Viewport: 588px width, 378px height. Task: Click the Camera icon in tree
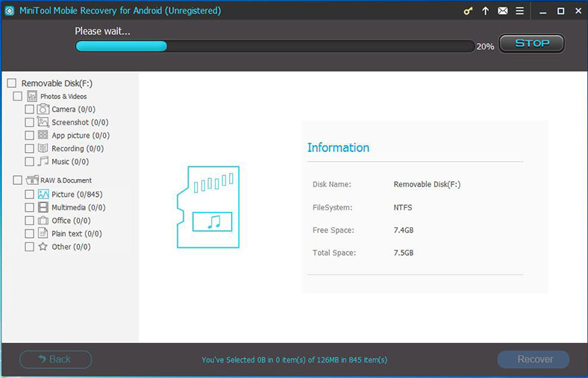click(43, 109)
